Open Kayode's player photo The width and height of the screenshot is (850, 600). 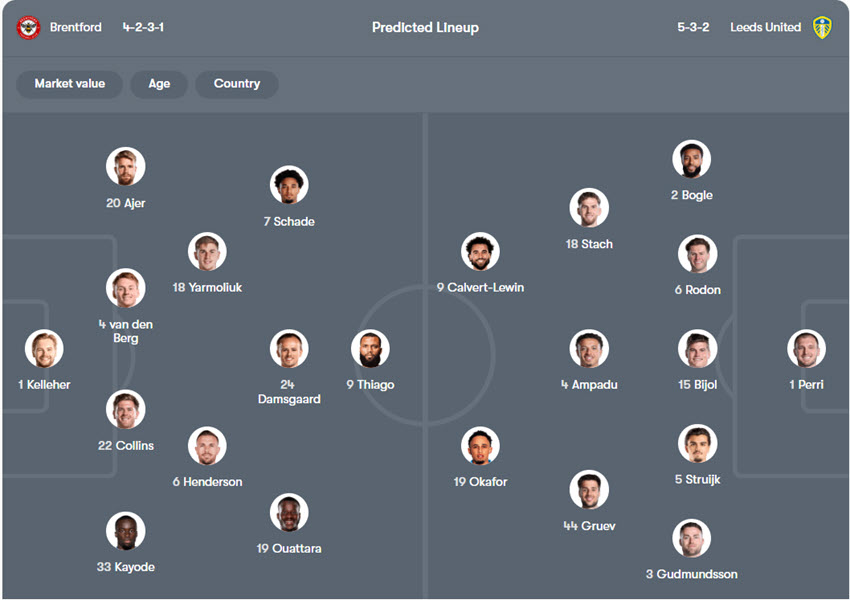coord(126,531)
